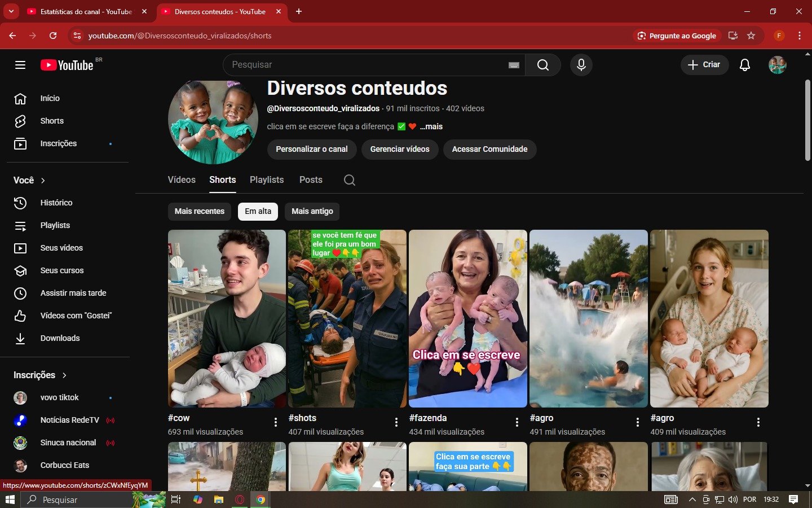Go to Shorts in the sidebar
The height and width of the screenshot is (508, 812).
52,121
